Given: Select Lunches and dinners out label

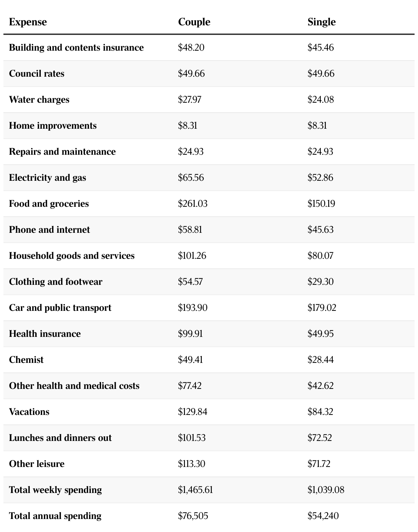Looking at the screenshot, I should pos(60,438).
